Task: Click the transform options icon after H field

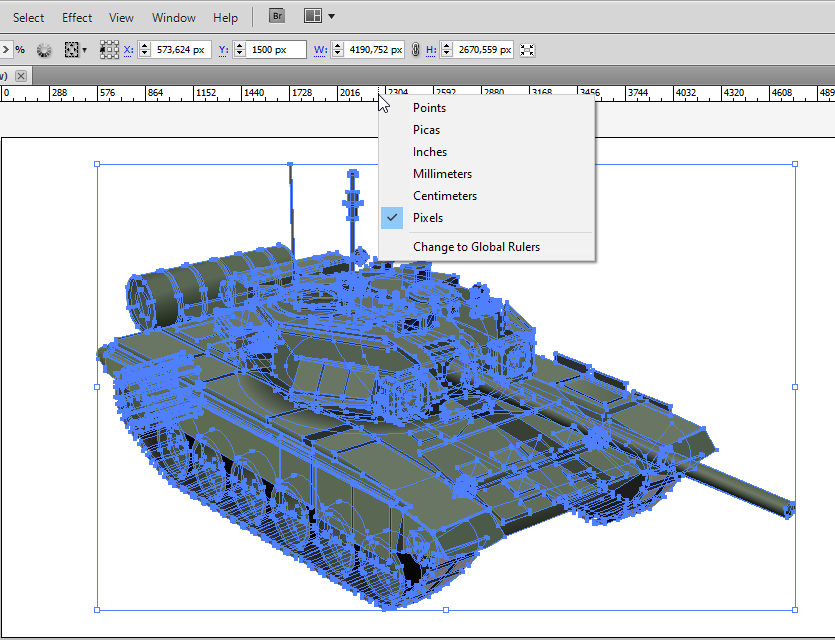Action: pyautogui.click(x=528, y=49)
